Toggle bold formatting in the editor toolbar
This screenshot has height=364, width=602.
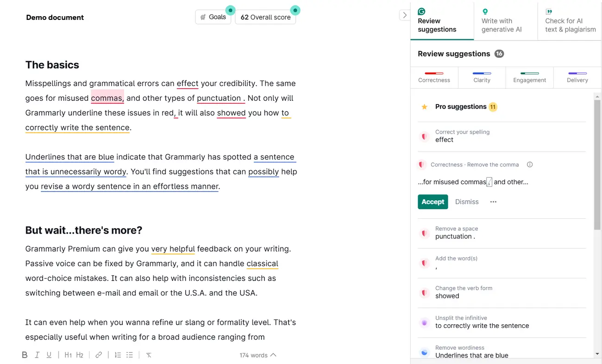[25, 354]
